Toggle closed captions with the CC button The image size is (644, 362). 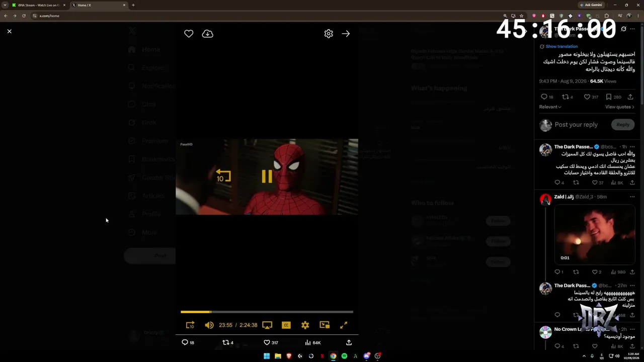coord(286,325)
